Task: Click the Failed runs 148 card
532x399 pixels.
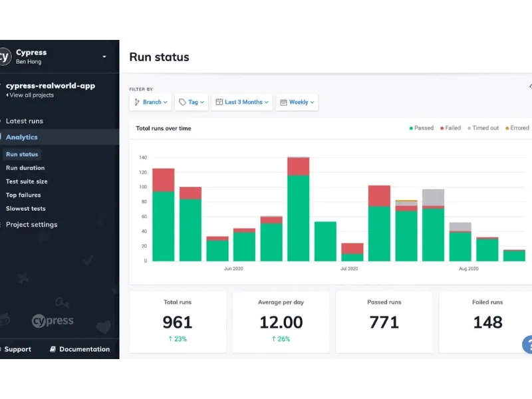Action: (486, 322)
